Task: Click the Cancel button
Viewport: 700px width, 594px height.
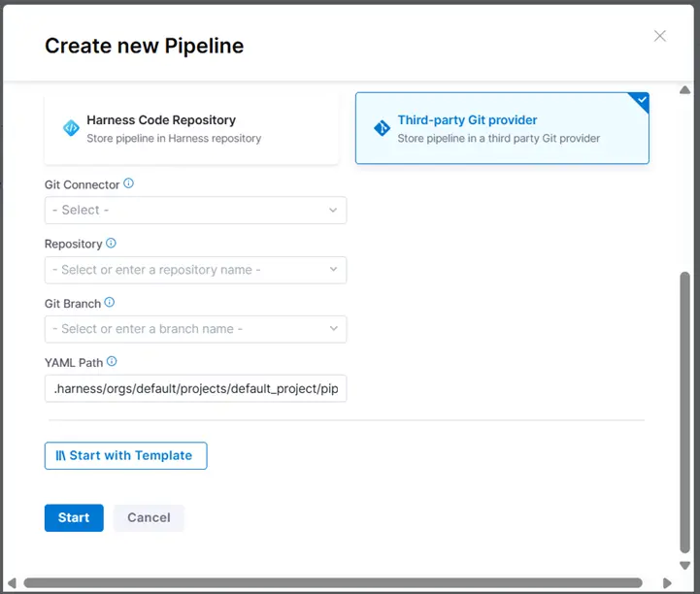Action: point(149,517)
